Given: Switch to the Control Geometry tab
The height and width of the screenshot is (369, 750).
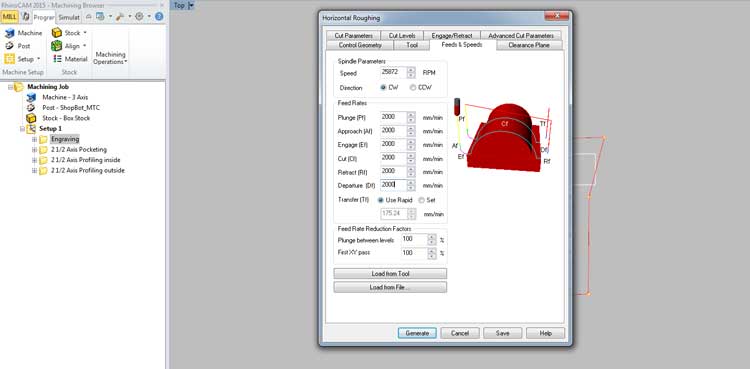Looking at the screenshot, I should [360, 45].
